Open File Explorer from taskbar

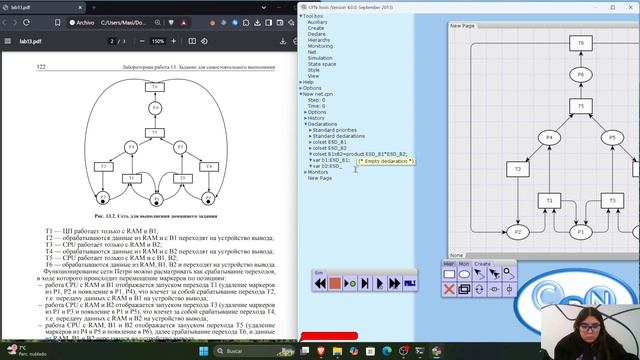coord(337,351)
